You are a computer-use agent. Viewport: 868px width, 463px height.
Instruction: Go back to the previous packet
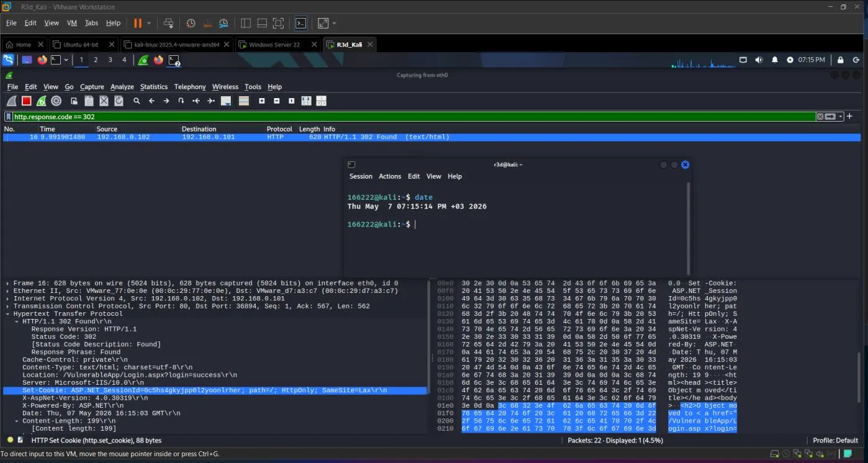pyautogui.click(x=151, y=101)
